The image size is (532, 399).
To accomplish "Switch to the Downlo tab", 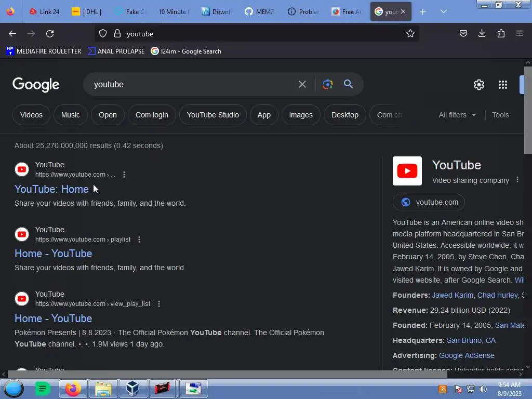I will 217,12.
